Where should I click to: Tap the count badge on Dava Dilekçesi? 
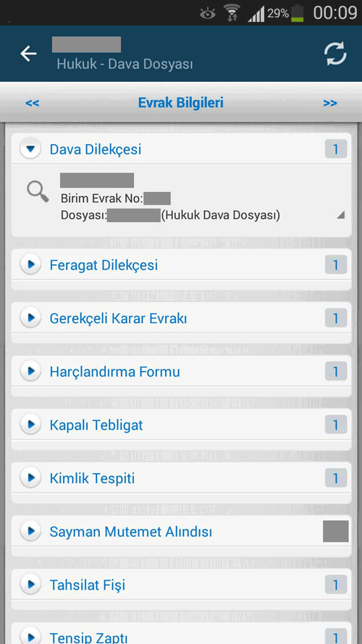point(336,149)
